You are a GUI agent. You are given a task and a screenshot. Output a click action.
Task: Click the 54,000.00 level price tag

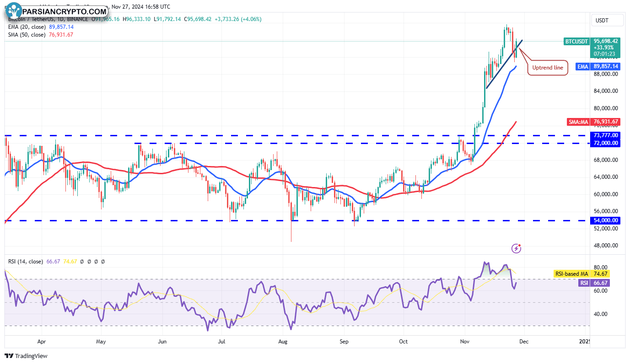click(606, 220)
